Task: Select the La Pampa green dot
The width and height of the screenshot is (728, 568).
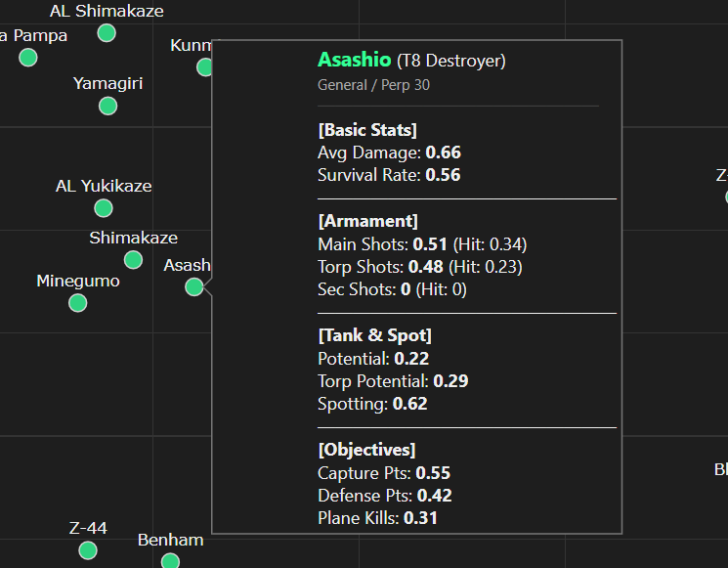Action: tap(27, 57)
